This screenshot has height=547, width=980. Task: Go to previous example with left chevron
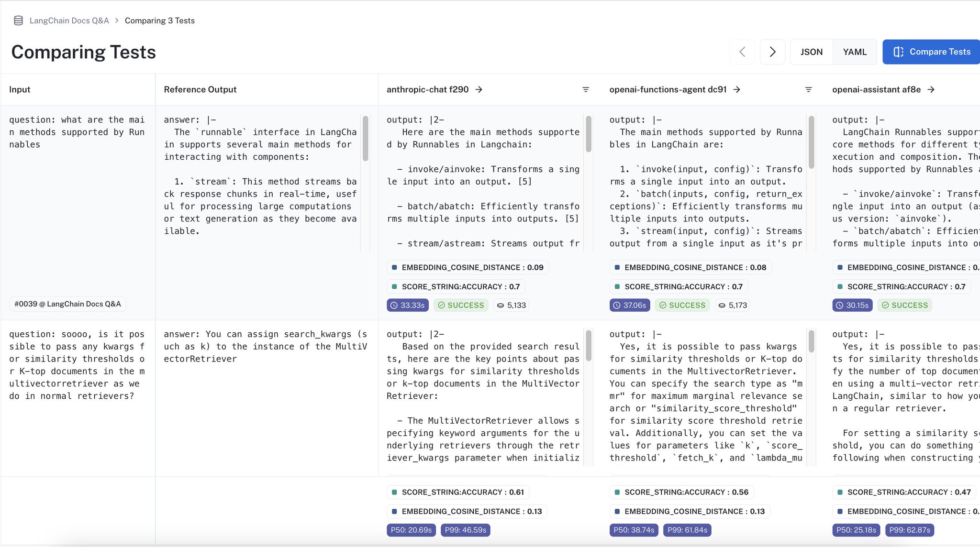point(742,52)
